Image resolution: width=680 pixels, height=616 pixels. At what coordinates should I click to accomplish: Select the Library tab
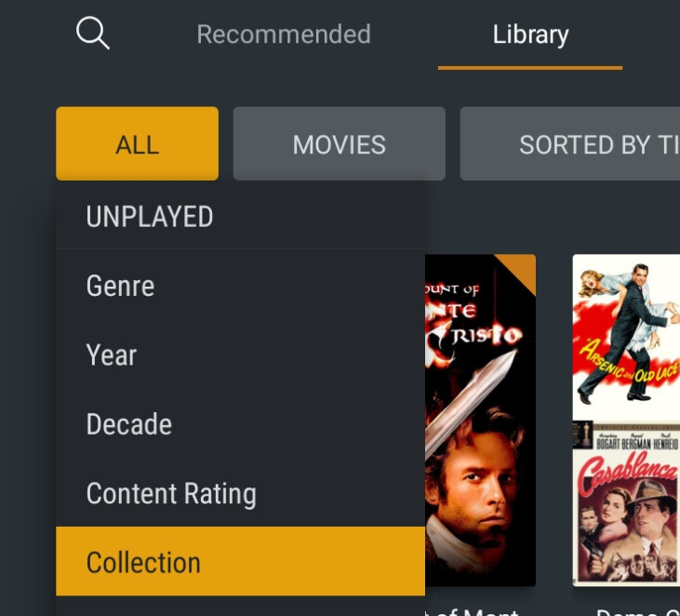click(x=530, y=34)
